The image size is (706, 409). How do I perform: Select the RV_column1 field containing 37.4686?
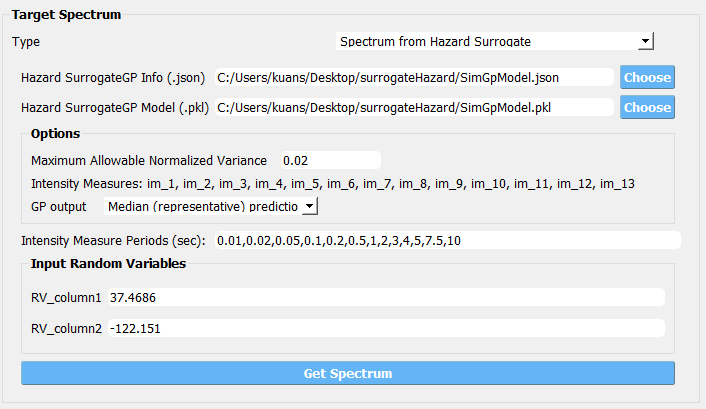click(386, 297)
